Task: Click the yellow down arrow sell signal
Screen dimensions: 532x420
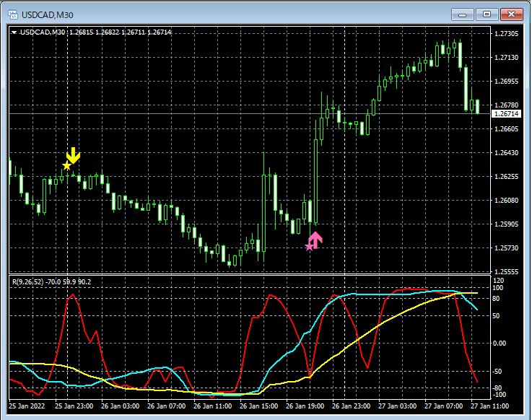Action: click(73, 155)
